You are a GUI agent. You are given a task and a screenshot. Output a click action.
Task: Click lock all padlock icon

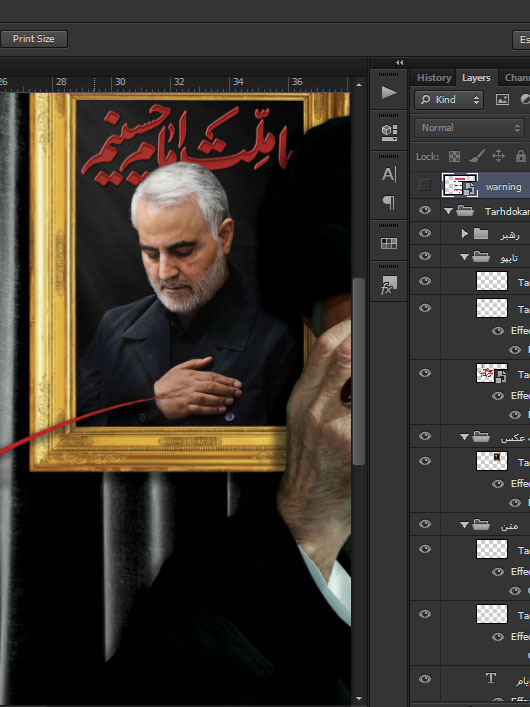[521, 156]
